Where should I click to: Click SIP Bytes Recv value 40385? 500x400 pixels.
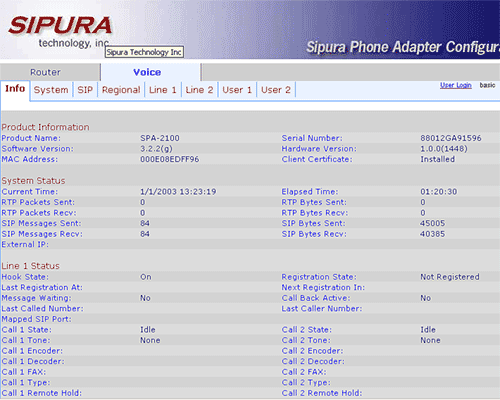tap(432, 234)
